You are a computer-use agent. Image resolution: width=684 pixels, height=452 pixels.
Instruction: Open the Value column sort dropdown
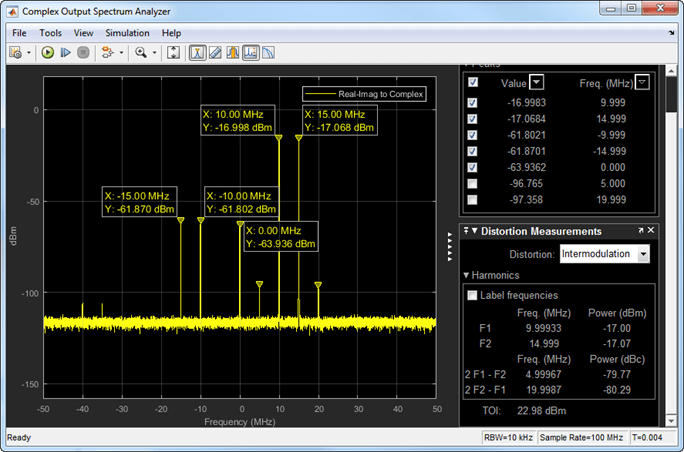[536, 82]
